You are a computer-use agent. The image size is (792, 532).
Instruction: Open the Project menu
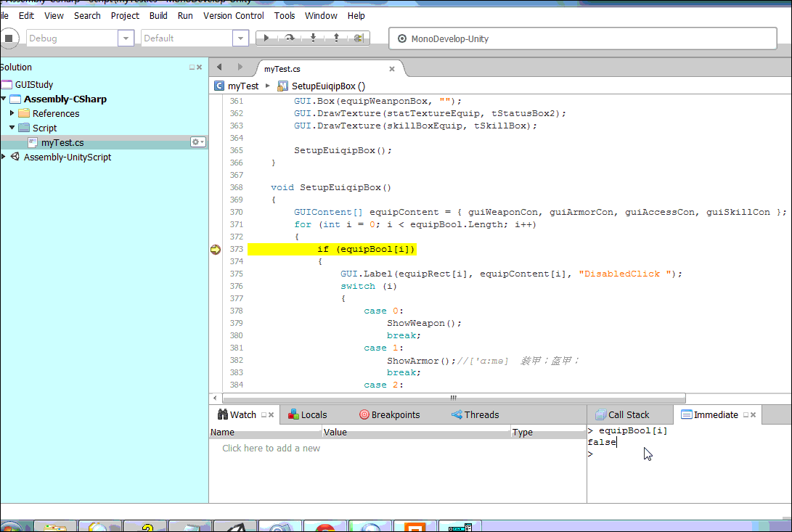pos(125,16)
